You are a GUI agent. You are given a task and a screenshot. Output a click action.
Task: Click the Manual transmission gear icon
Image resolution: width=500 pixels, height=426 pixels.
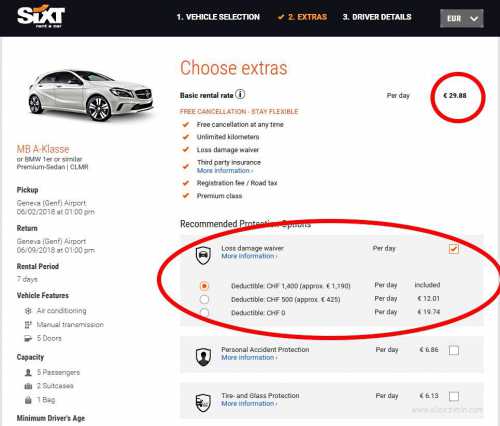click(28, 325)
